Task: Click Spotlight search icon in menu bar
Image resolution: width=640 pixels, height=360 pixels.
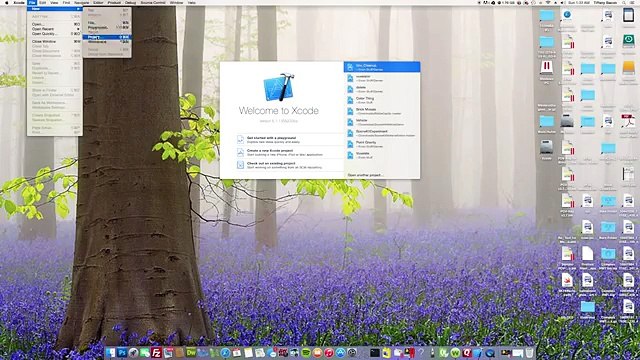Action: 624,2
